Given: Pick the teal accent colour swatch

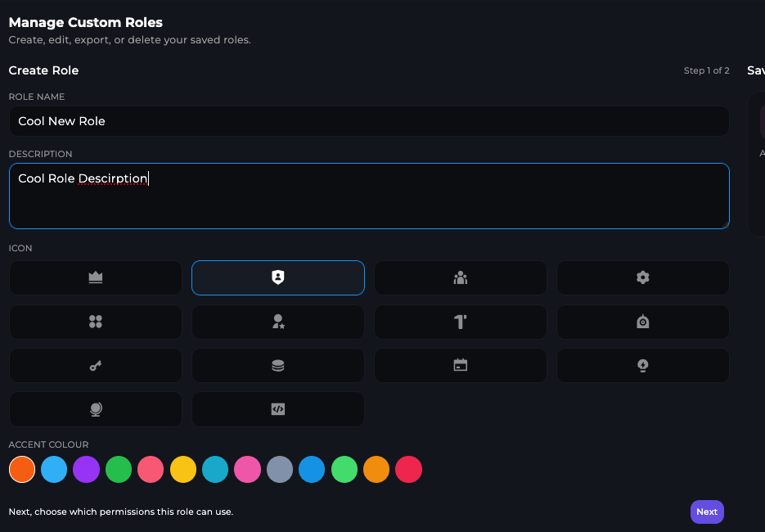Looking at the screenshot, I should pyautogui.click(x=215, y=470).
